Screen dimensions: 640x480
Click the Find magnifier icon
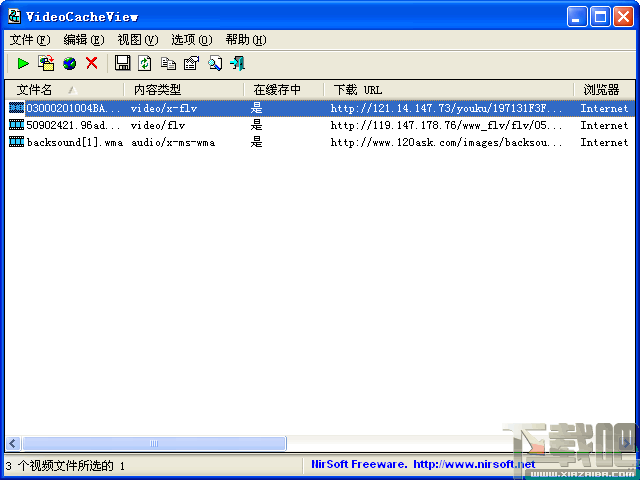click(x=215, y=63)
